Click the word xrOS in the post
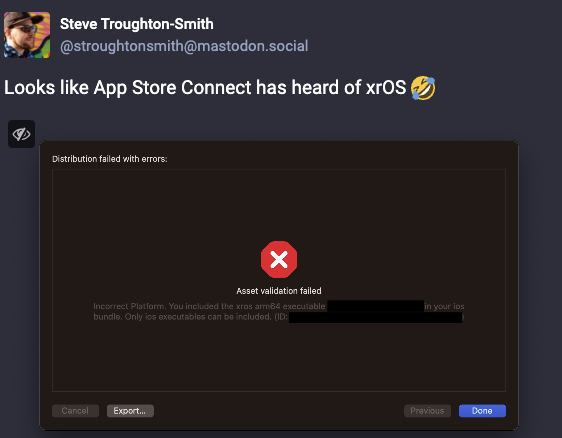This screenshot has height=438, width=562. click(x=386, y=88)
